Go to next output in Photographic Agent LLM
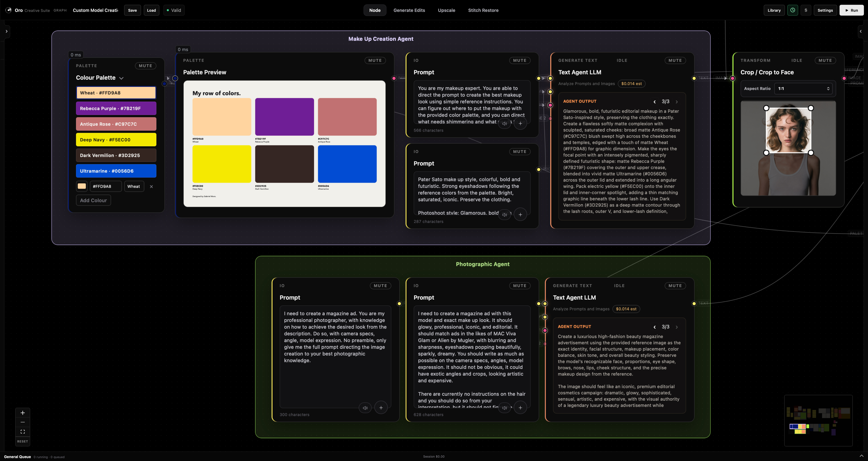868x461 pixels. coord(677,327)
